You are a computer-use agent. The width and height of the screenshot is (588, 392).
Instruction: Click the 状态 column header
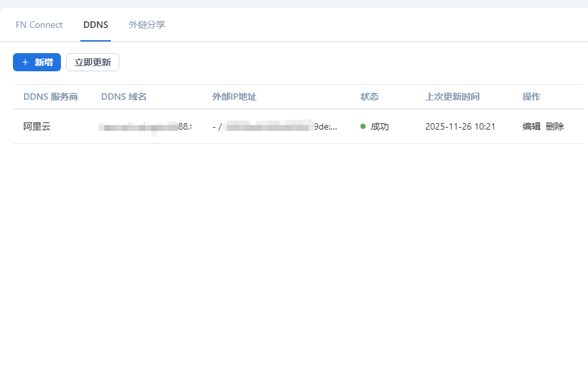pos(370,97)
